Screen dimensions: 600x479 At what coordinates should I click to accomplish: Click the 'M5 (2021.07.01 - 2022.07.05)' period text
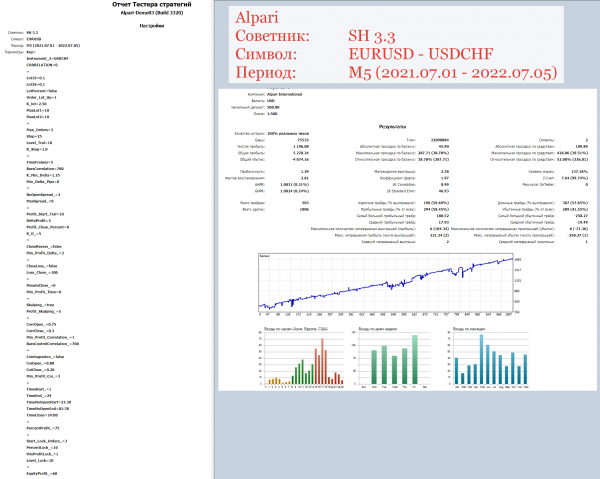point(453,72)
